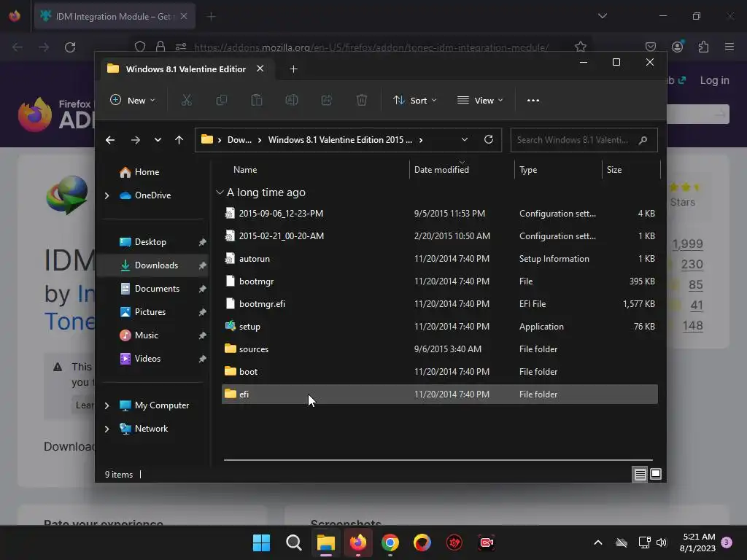
Task: Expand OneDrive in navigation pane
Action: [107, 195]
